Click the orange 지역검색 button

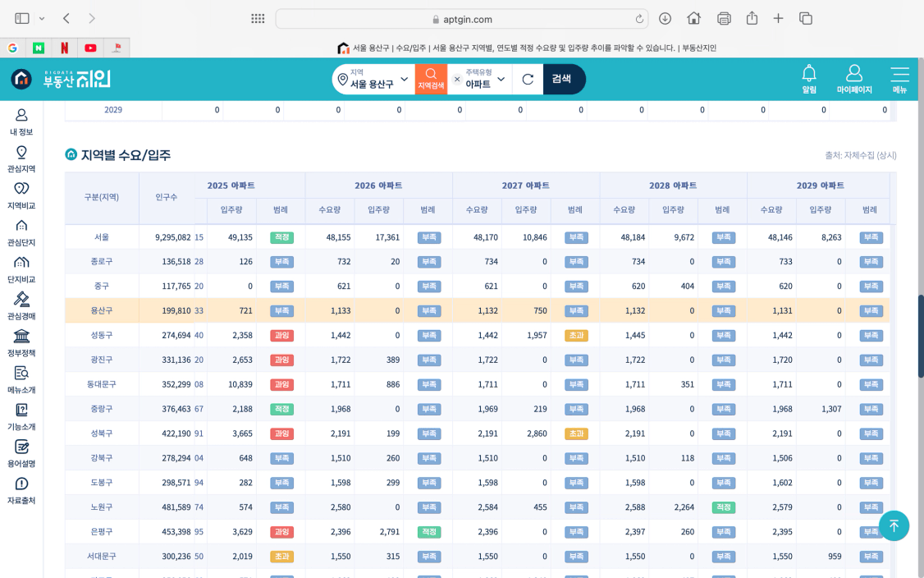[431, 79]
